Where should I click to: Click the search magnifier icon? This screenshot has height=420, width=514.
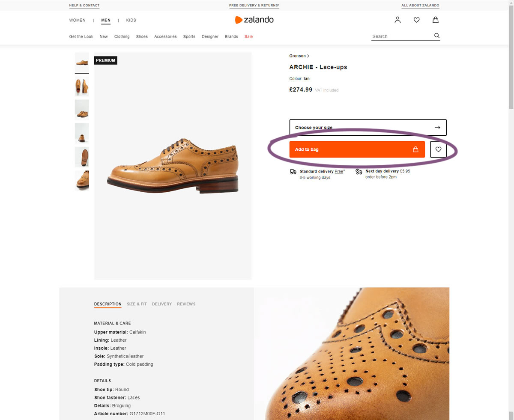436,36
